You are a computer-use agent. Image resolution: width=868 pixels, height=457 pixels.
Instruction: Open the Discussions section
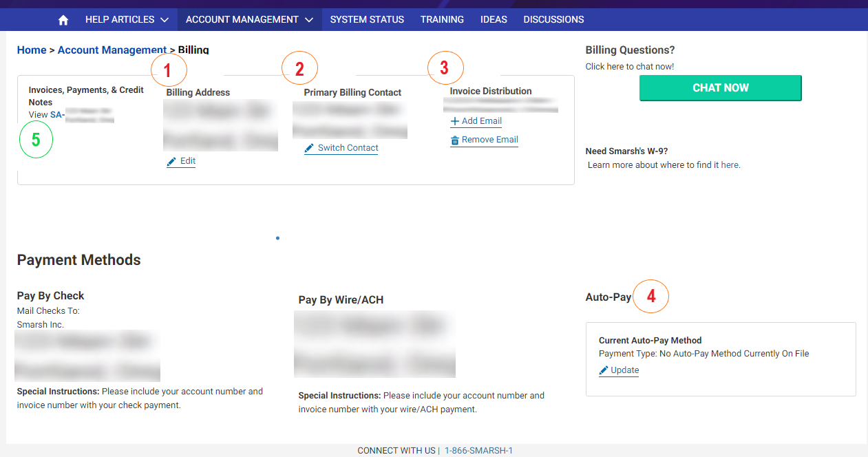553,19
